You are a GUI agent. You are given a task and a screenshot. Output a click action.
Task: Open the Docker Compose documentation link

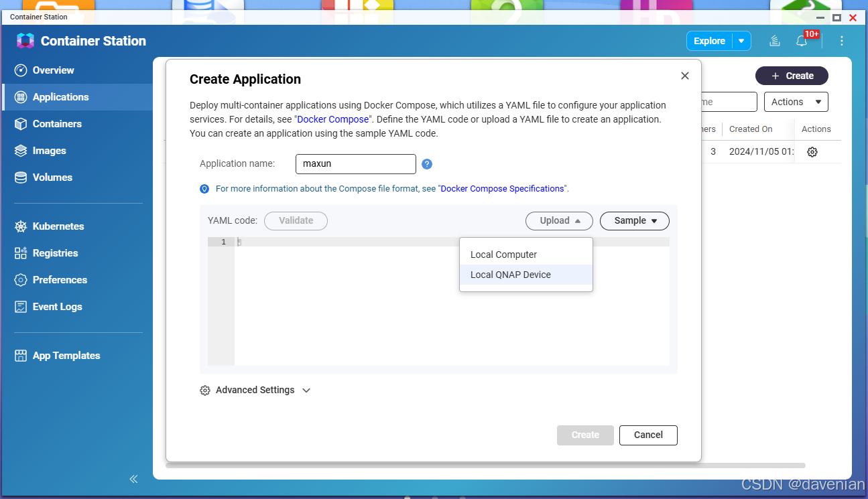[x=333, y=119]
